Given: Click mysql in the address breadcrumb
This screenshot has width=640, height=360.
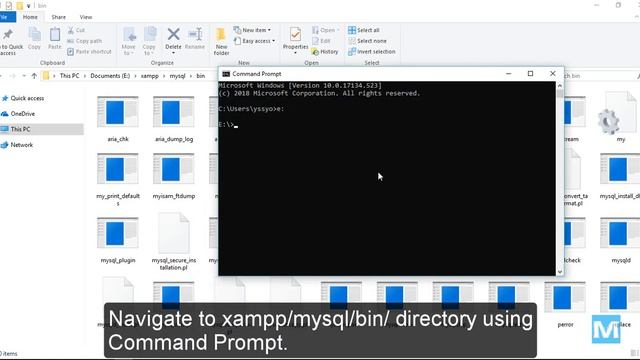Looking at the screenshot, I should click(177, 76).
